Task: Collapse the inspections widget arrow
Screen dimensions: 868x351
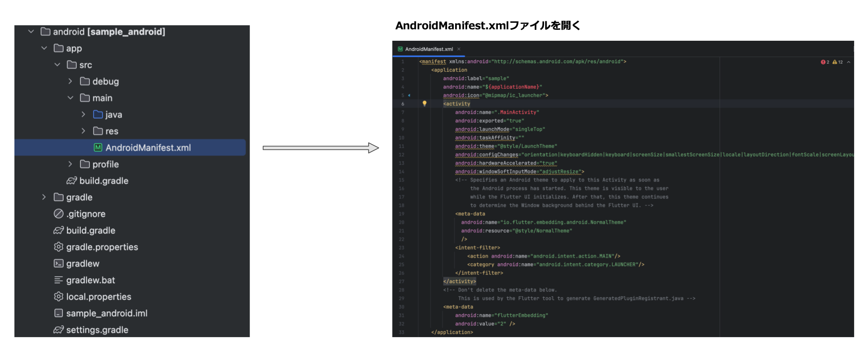Action: [x=849, y=62]
